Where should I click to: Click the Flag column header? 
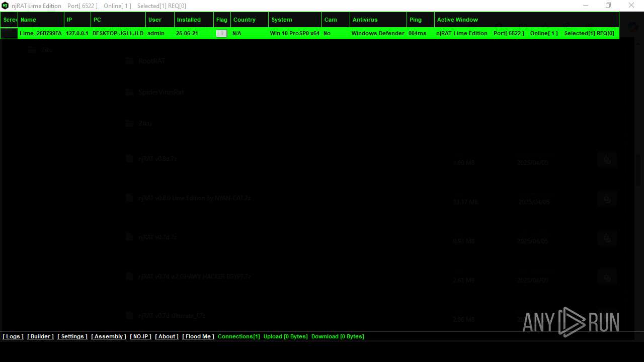pyautogui.click(x=222, y=20)
